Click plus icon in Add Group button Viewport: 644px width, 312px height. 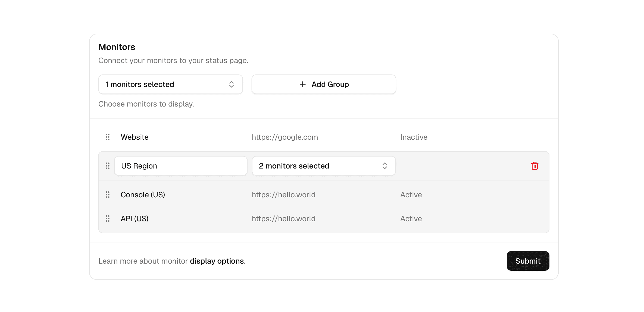pos(302,84)
